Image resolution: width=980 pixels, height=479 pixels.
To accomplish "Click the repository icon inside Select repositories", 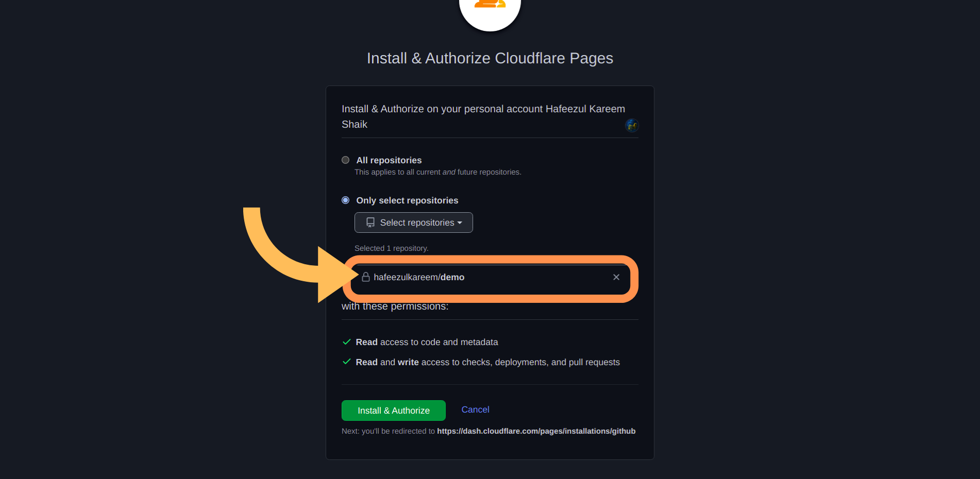I will pyautogui.click(x=370, y=223).
